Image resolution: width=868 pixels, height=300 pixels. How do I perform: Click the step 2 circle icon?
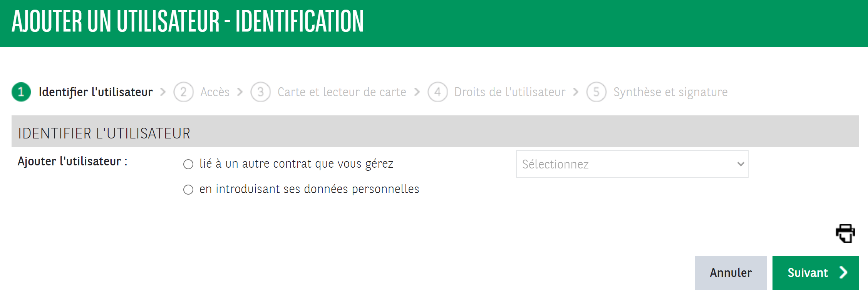183,92
